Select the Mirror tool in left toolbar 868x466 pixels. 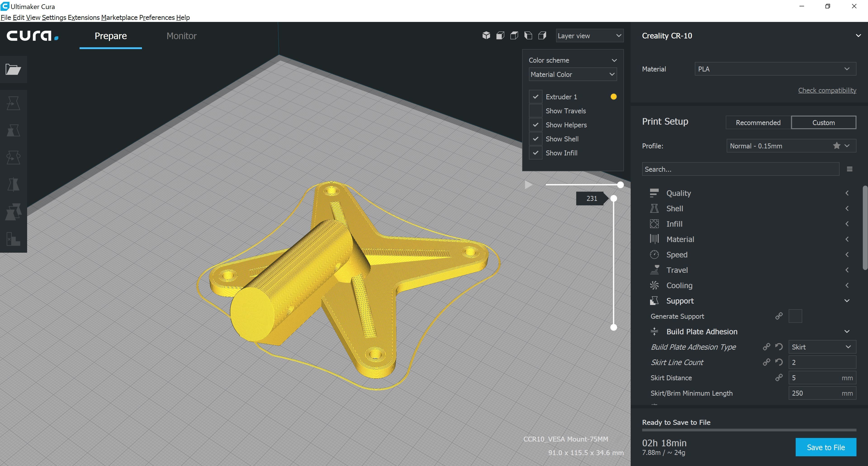point(13,184)
